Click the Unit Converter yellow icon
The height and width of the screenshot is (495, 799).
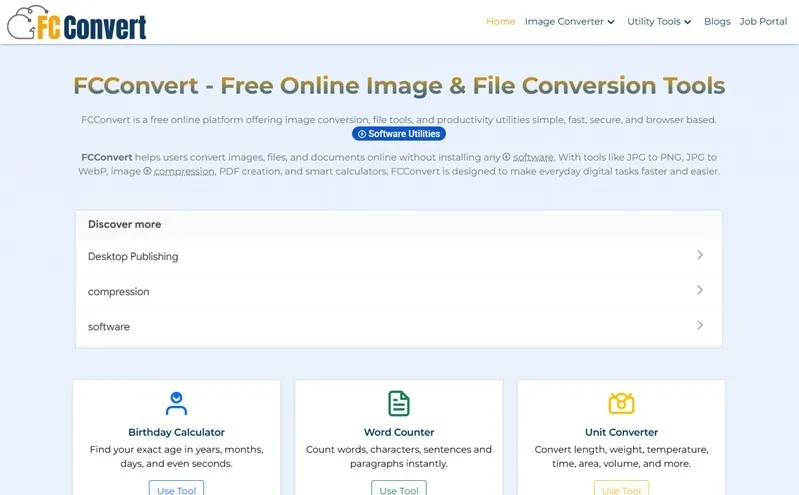pos(621,403)
